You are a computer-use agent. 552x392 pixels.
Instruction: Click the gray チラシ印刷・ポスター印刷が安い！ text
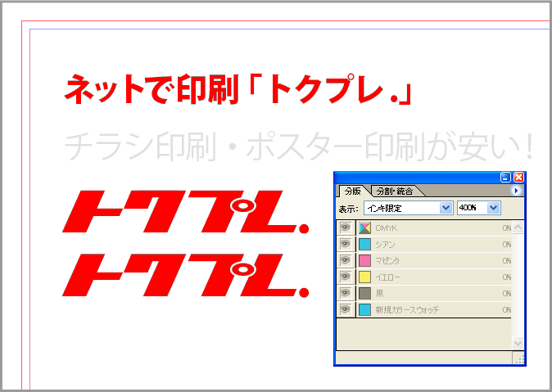pyautogui.click(x=299, y=146)
